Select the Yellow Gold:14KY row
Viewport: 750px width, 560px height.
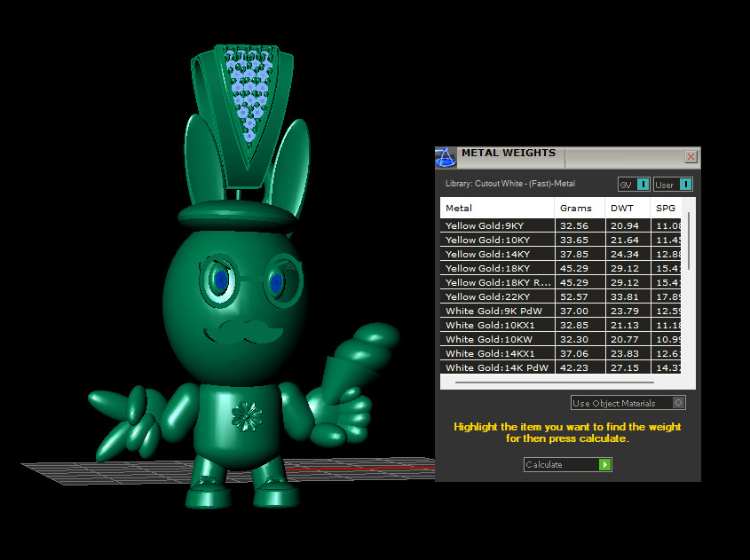[x=561, y=254]
